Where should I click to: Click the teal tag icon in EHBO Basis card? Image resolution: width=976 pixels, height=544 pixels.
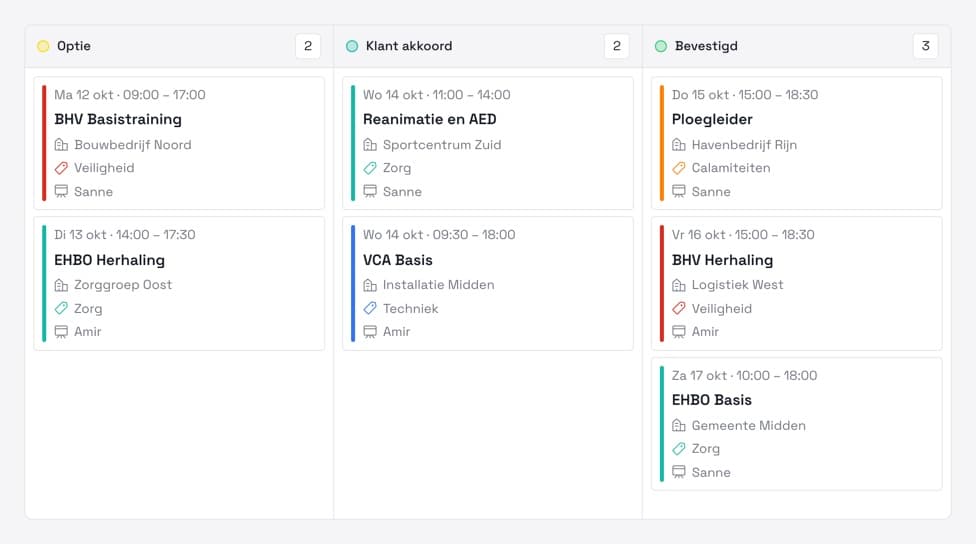click(678, 449)
